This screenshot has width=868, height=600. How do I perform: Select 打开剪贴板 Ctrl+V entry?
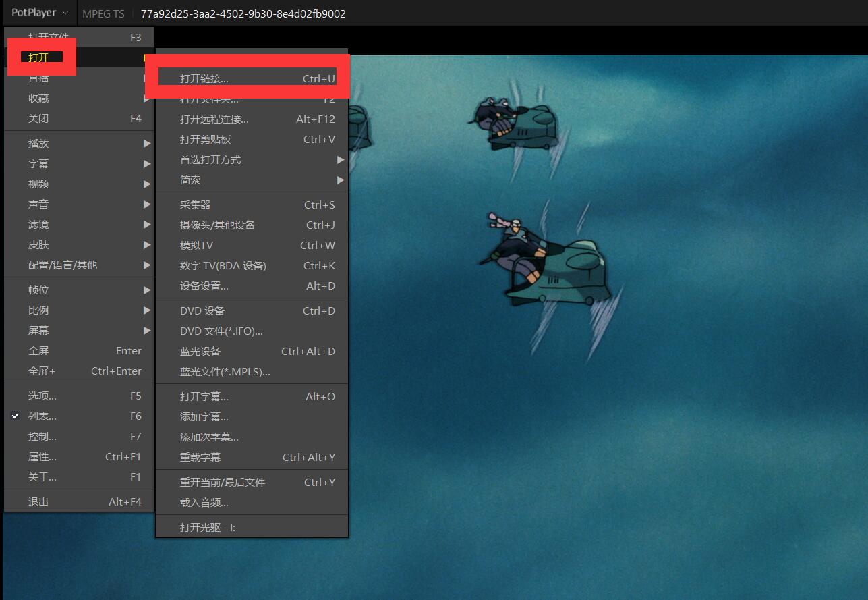tap(252, 140)
